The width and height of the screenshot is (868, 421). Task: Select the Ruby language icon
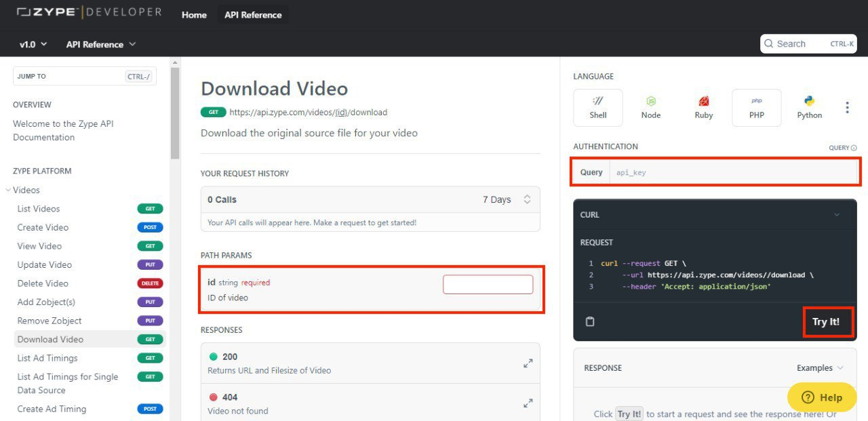point(704,108)
